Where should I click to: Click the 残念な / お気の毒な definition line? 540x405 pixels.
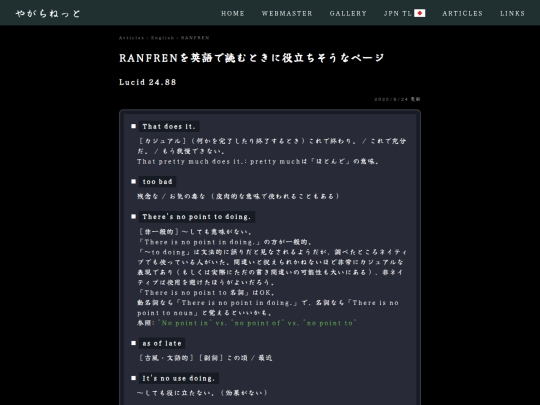click(x=238, y=196)
